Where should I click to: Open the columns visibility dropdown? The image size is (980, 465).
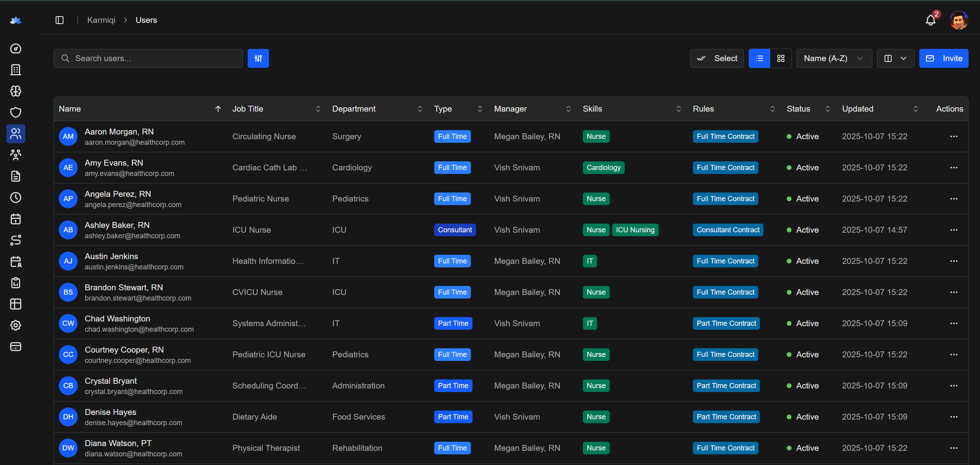(896, 58)
